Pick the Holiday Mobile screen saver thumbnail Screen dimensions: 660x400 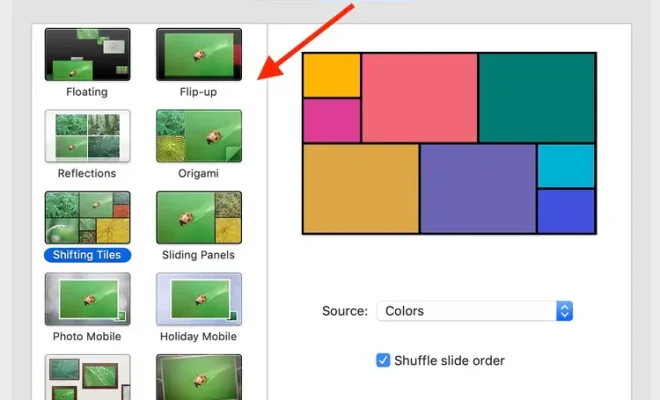pos(199,299)
